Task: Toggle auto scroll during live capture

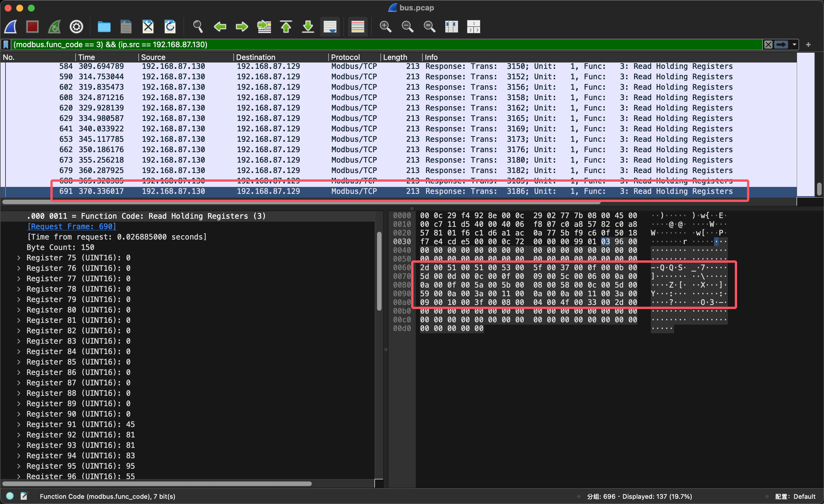Action: pos(330,27)
